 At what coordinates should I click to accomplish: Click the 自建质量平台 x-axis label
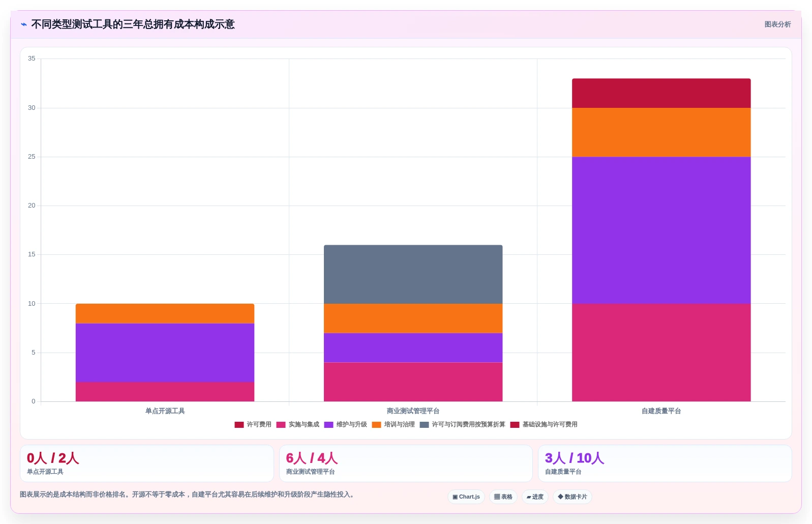[661, 411]
